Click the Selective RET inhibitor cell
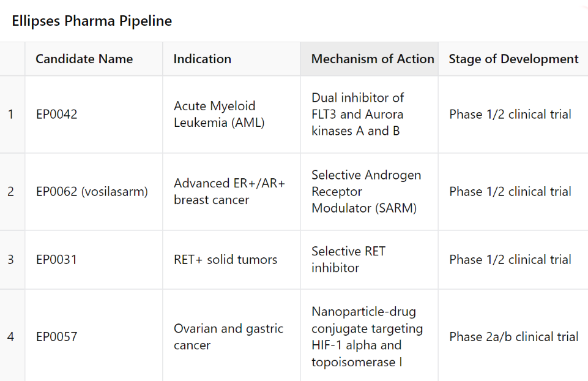 point(349,260)
